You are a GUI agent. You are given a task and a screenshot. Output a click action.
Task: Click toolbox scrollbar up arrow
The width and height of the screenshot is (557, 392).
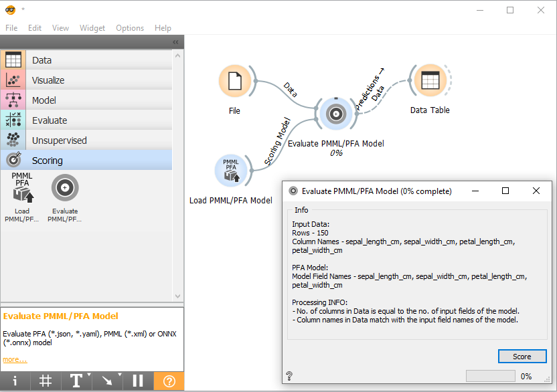[x=177, y=56]
